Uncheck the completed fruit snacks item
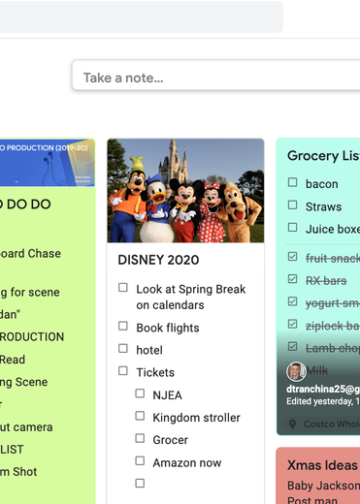 292,256
